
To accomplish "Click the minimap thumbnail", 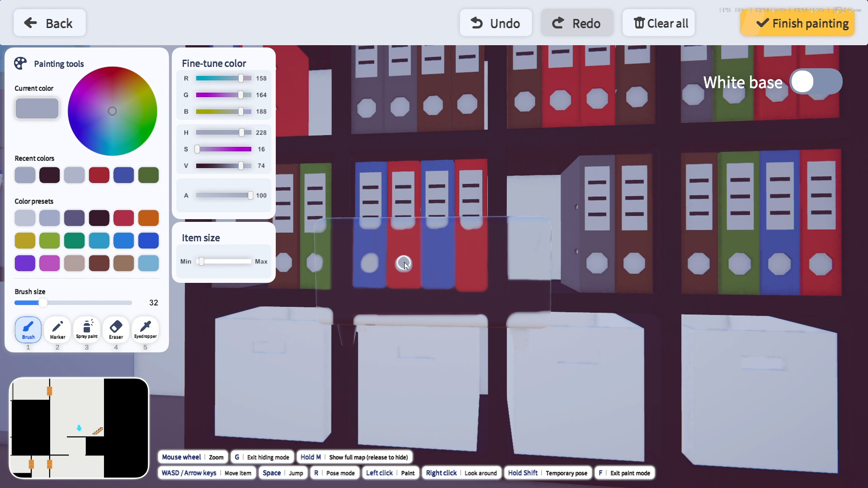I will tap(79, 428).
